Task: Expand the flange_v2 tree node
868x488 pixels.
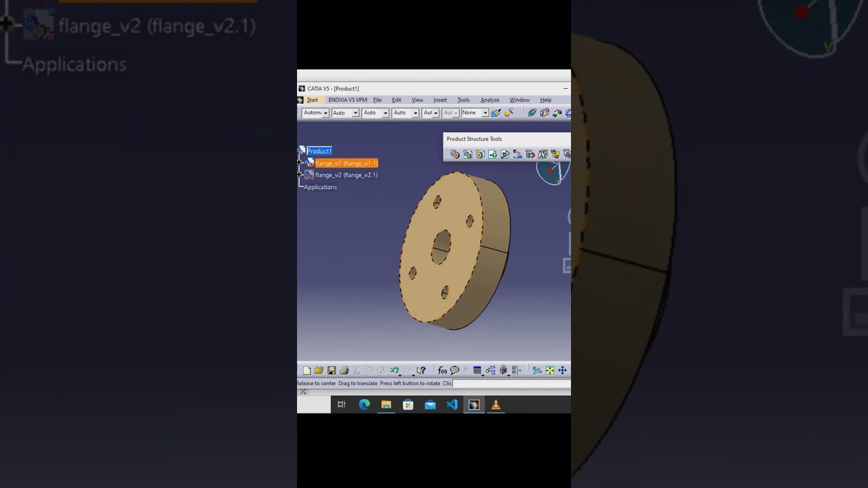Action: click(300, 174)
